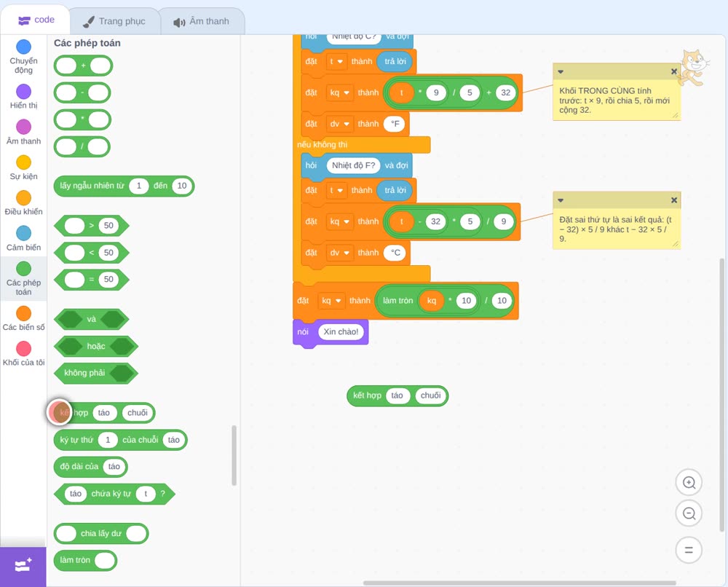This screenshot has width=728, height=587.
Task: Select the Khối của tôi category
Action: [24, 354]
